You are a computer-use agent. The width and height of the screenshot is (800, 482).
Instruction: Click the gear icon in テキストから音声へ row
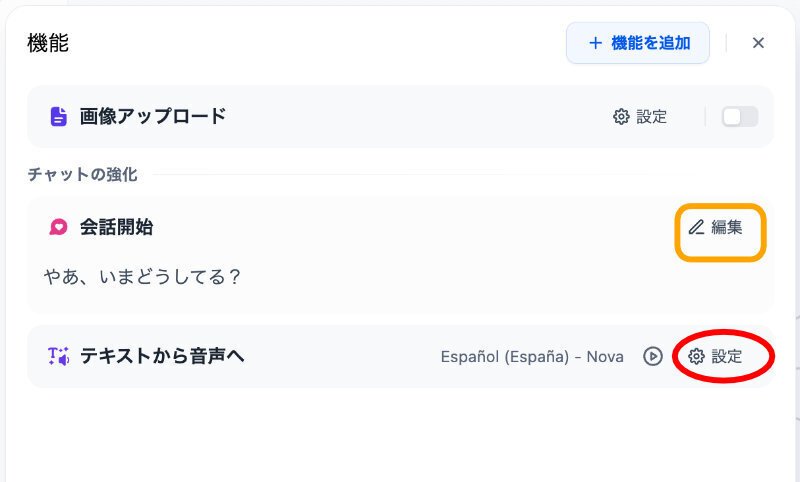[x=696, y=356]
